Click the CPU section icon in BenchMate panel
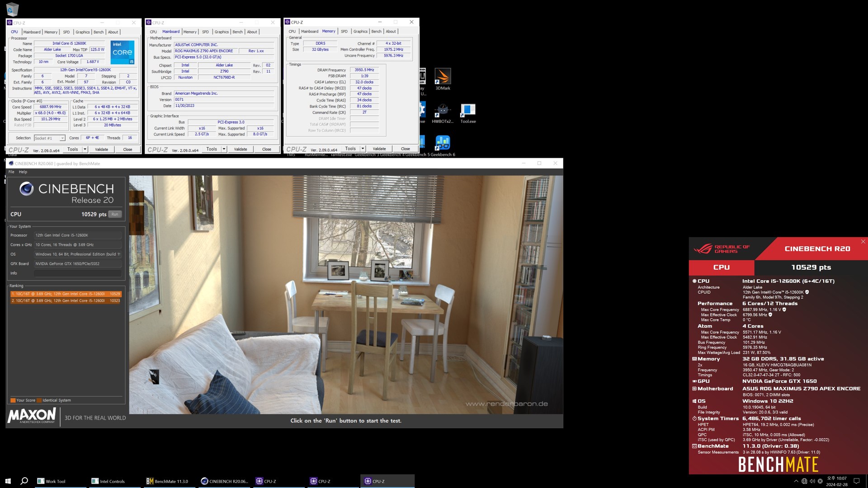868x488 pixels. click(694, 281)
